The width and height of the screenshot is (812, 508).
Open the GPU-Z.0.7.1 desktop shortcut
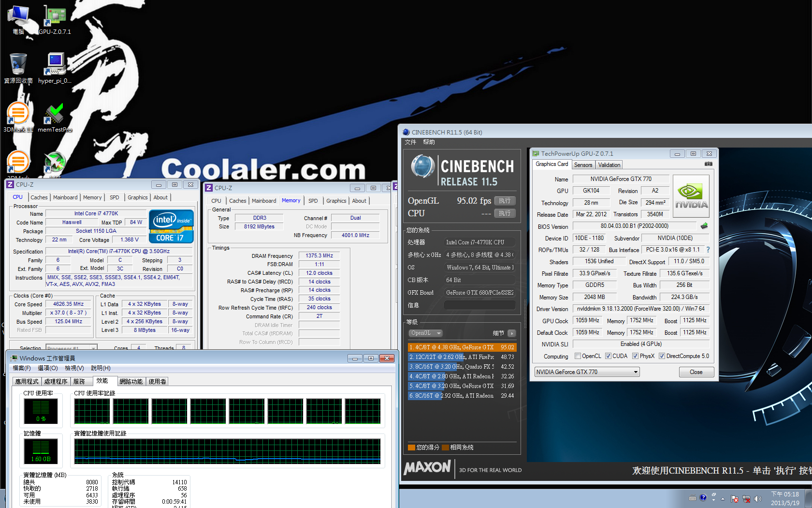(55, 19)
